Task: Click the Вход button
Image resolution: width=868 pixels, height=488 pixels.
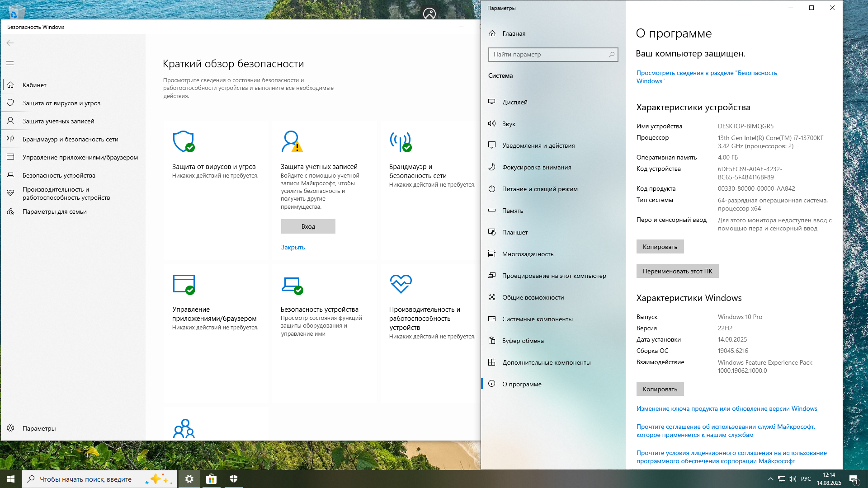Action: tap(308, 226)
